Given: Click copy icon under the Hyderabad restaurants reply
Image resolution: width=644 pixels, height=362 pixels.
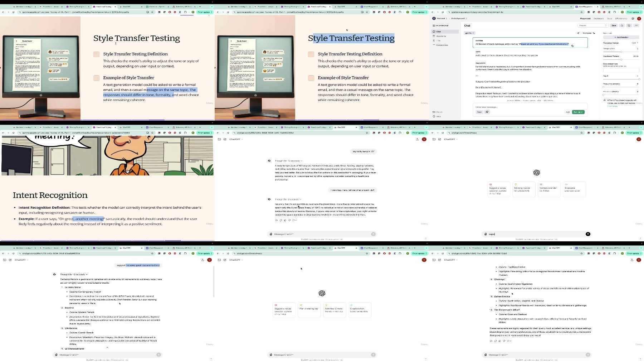Looking at the screenshot, I should [496, 341].
